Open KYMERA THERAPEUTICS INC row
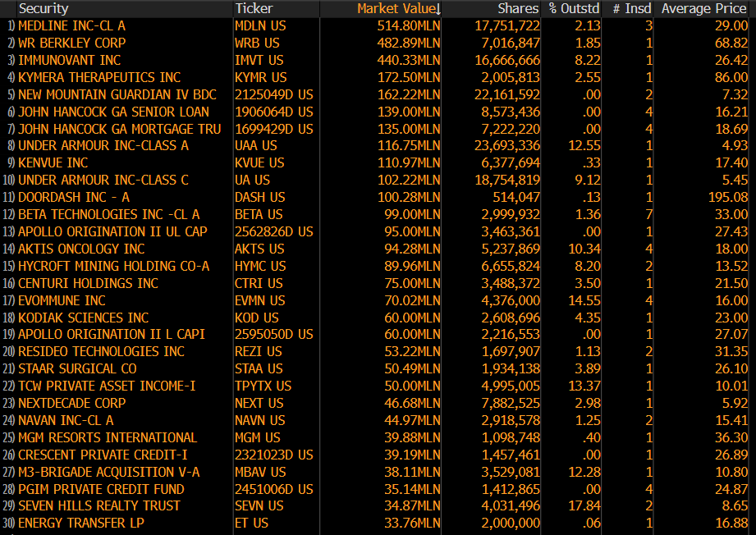 (x=99, y=78)
